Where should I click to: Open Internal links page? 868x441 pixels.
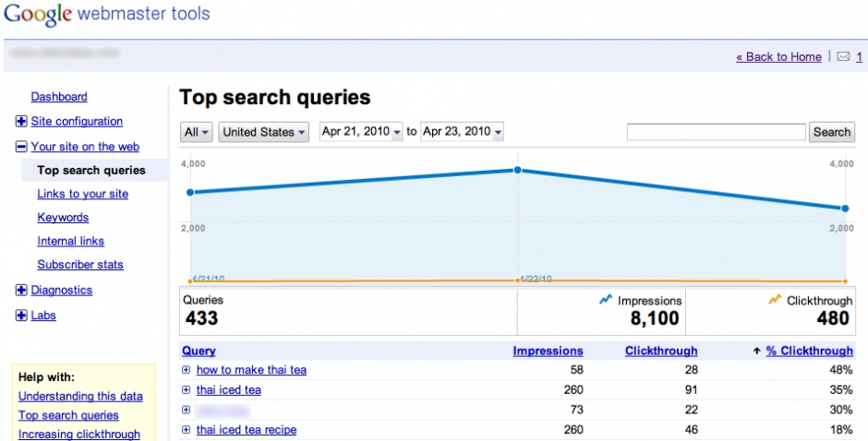[x=70, y=241]
